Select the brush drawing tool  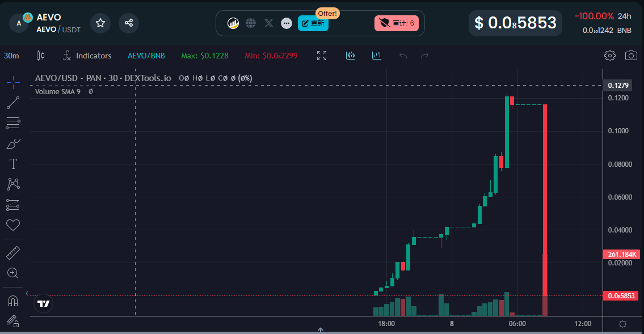tap(13, 143)
